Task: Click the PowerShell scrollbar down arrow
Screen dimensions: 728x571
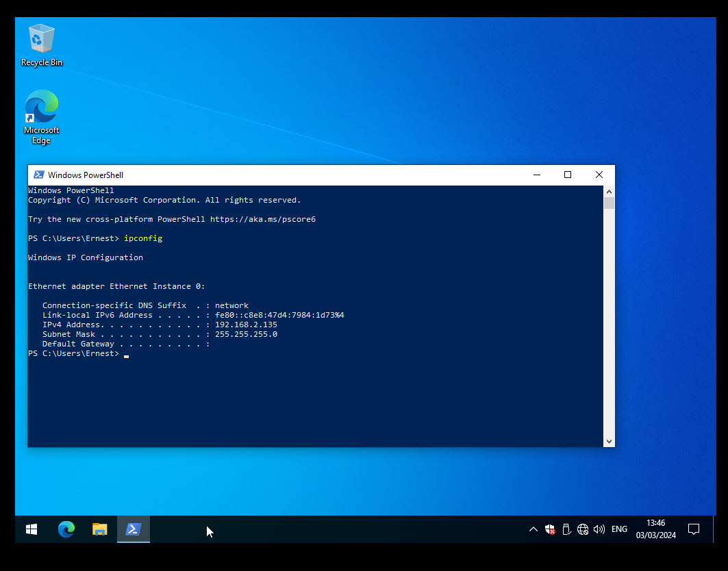Action: click(x=609, y=442)
